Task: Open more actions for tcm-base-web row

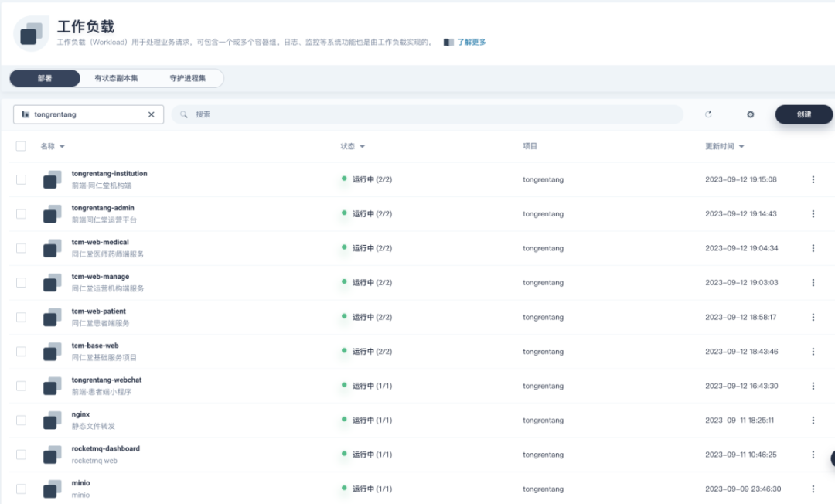Action: (x=813, y=351)
